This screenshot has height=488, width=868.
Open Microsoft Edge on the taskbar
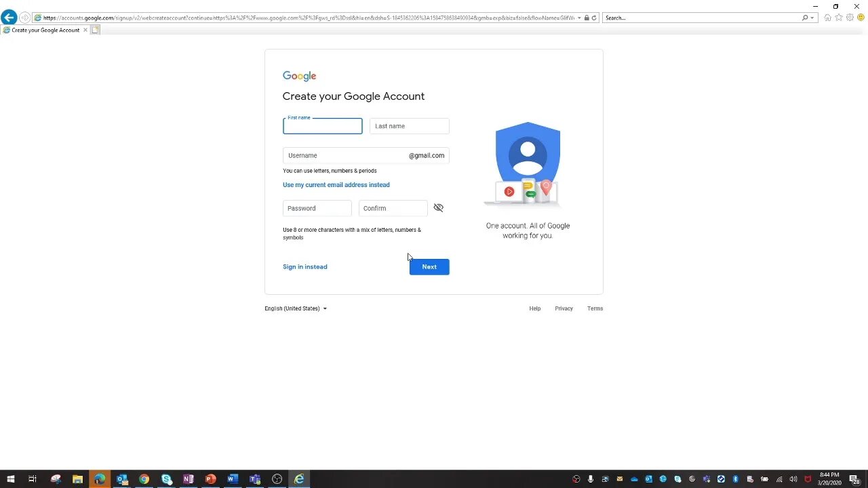click(x=100, y=479)
